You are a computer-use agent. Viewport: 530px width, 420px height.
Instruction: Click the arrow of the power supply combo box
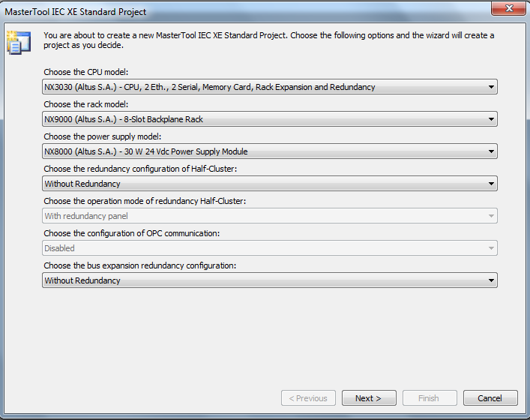pyautogui.click(x=491, y=151)
